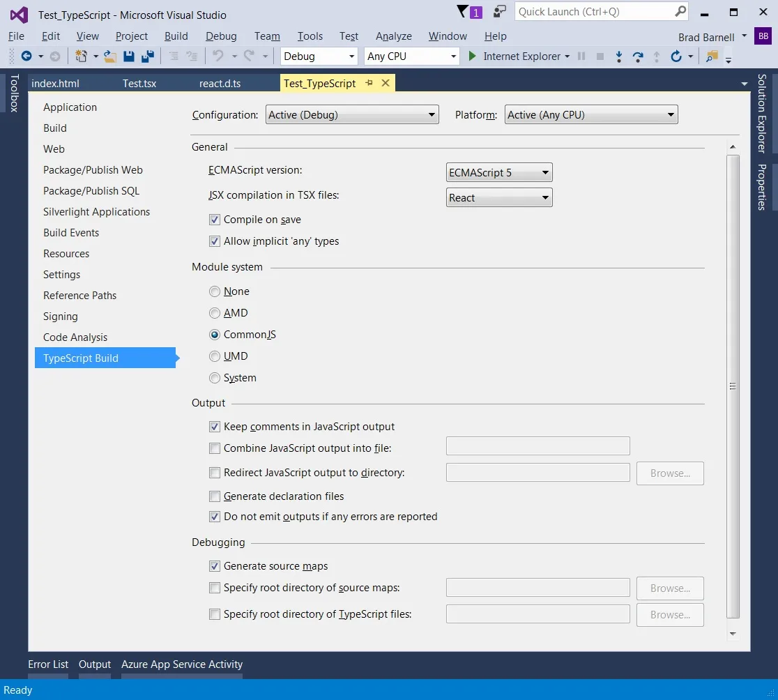778x700 pixels.
Task: Toggle Keep comments in JavaScript output
Action: pyautogui.click(x=214, y=427)
